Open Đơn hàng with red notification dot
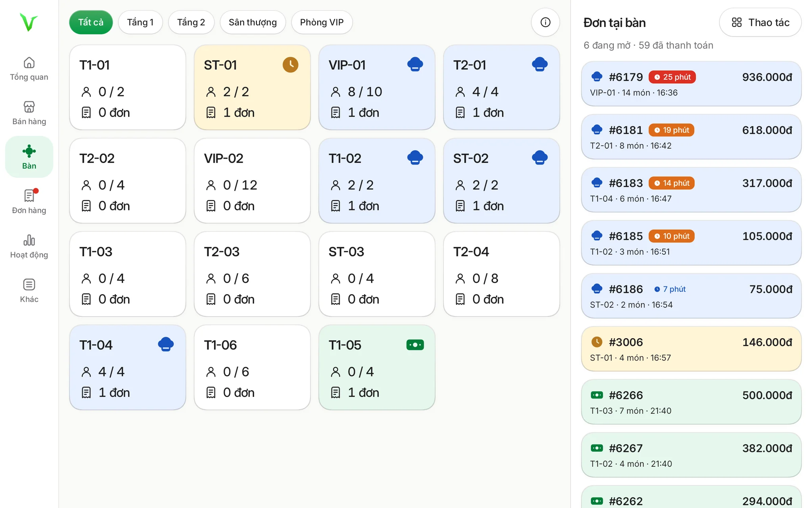Viewport: 812px width, 508px height. coord(29,202)
